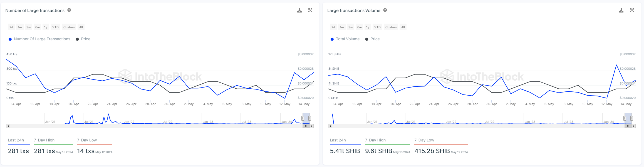Open help for Number of Large Transactions
The width and height of the screenshot is (644, 167).
(x=69, y=10)
